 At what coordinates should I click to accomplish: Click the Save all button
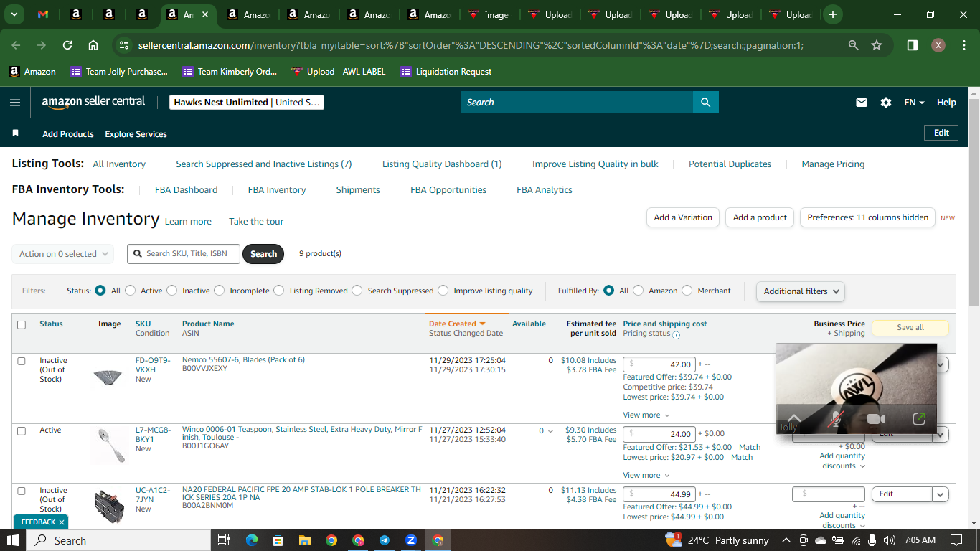point(910,327)
